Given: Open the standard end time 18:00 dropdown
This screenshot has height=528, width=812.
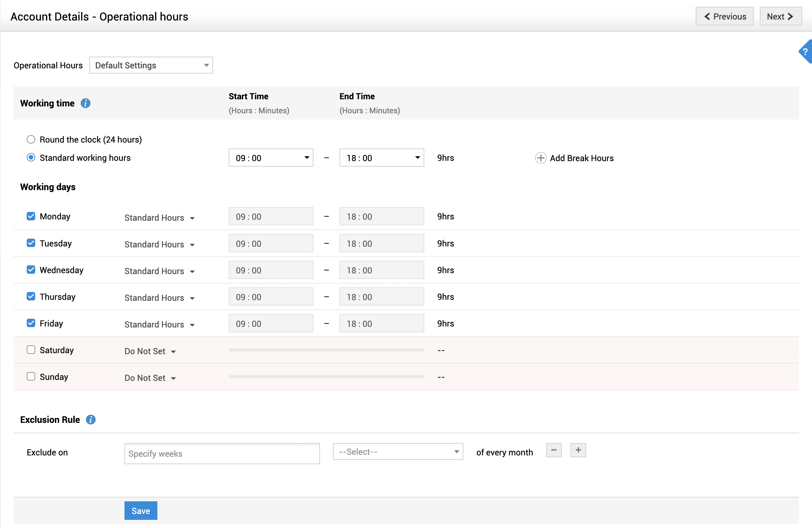Looking at the screenshot, I should [382, 158].
